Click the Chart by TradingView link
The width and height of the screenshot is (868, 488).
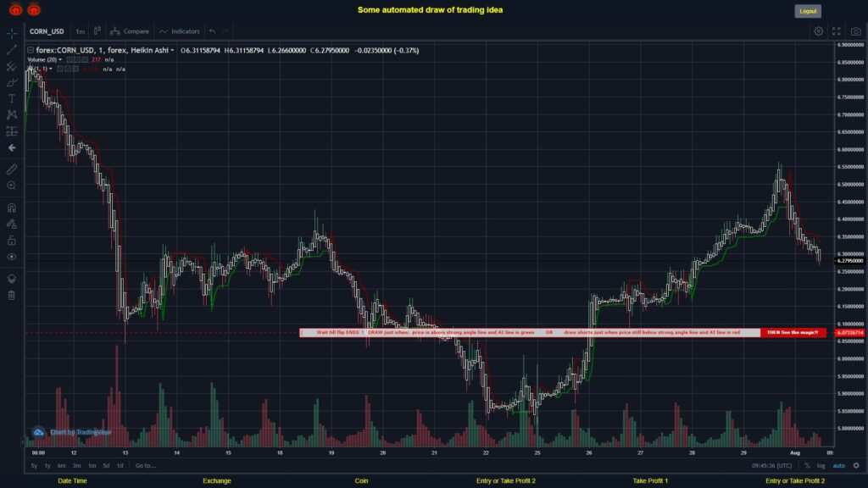pos(81,432)
